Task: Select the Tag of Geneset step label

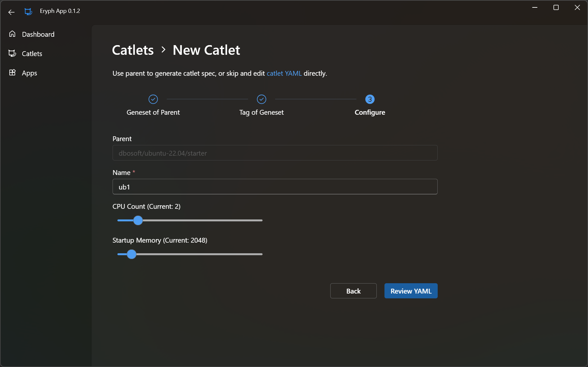Action: [262, 112]
